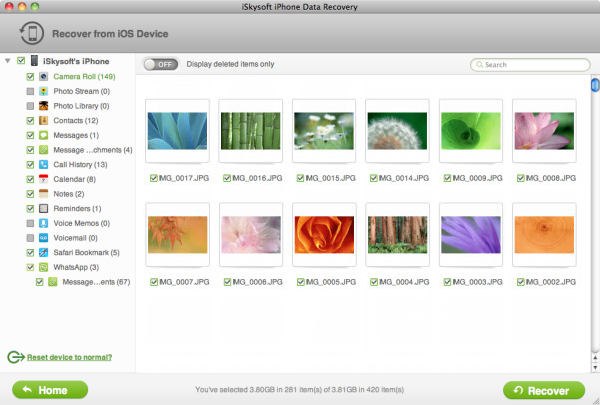
Task: Click the Notes icon
Action: point(44,194)
